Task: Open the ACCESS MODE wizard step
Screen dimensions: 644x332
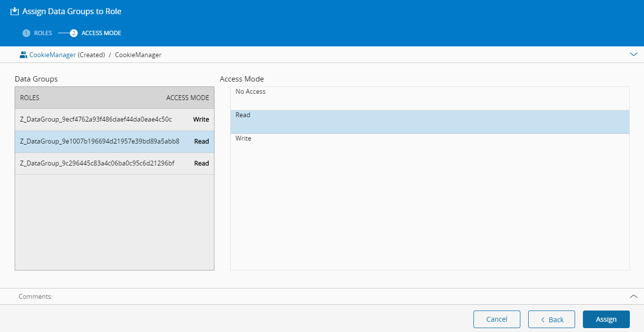Action: pyautogui.click(x=101, y=33)
